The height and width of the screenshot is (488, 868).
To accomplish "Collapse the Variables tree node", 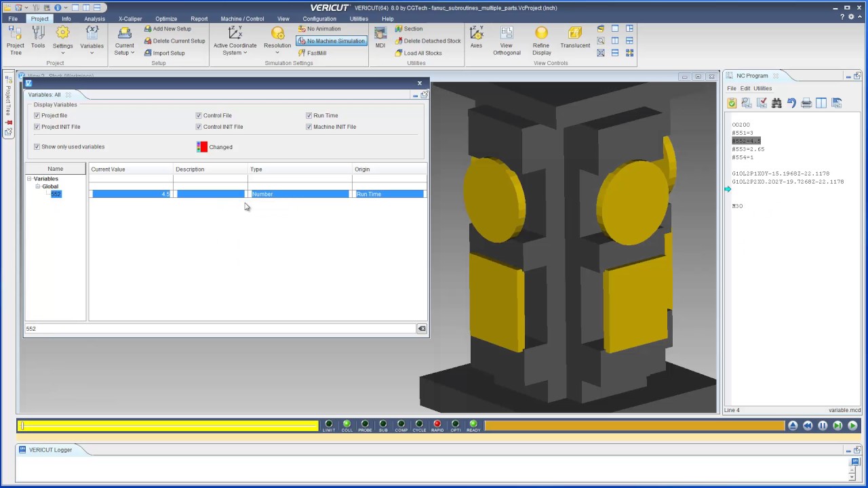I will [29, 179].
